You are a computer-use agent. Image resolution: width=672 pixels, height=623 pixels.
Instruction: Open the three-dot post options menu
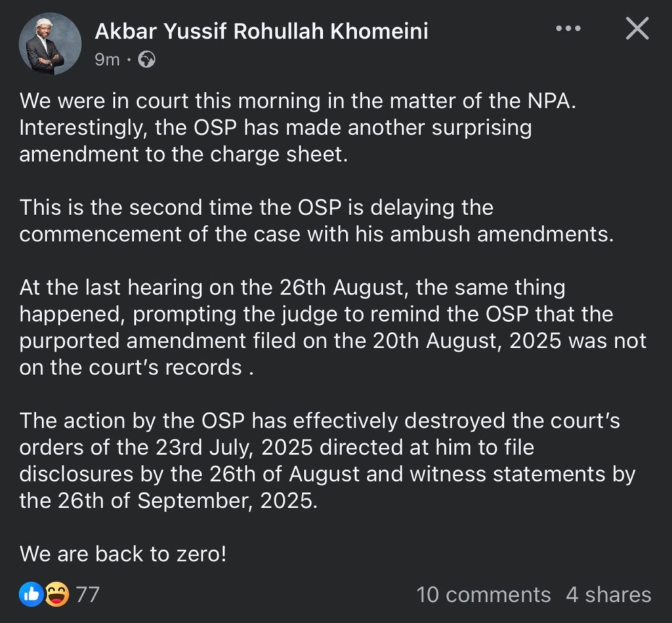(568, 29)
